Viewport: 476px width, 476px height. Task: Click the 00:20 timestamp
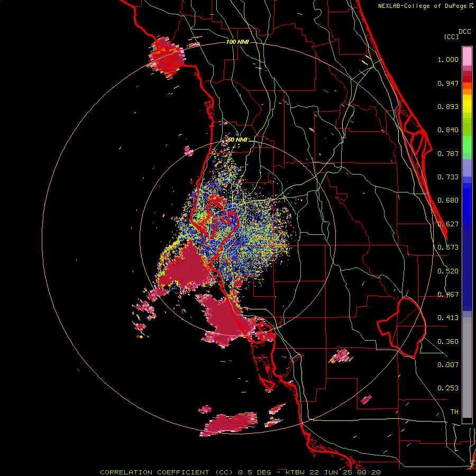[369, 472]
